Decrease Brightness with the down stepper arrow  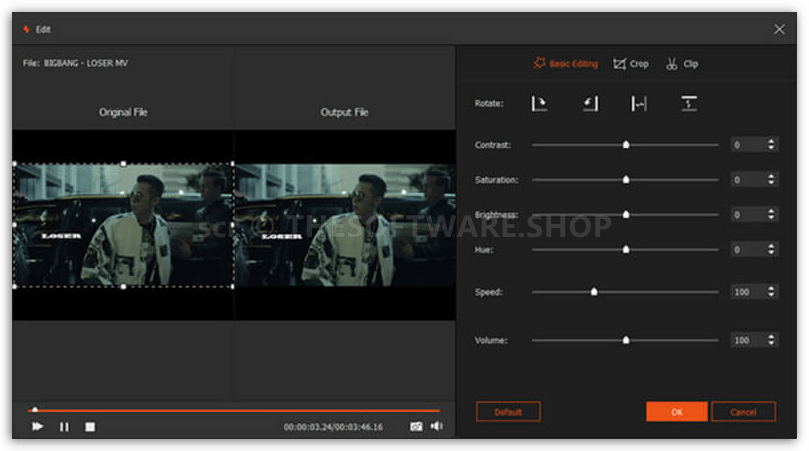771,218
